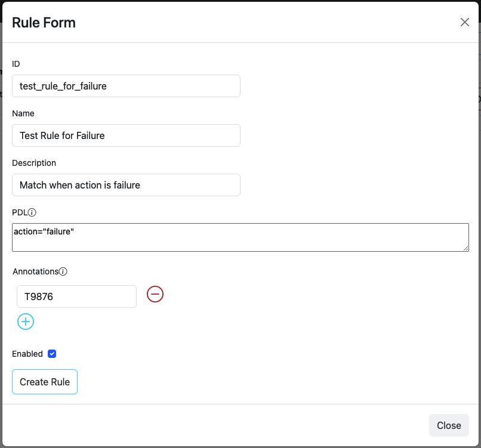Click inside the PDL text area
481x448 pixels.
(x=240, y=237)
